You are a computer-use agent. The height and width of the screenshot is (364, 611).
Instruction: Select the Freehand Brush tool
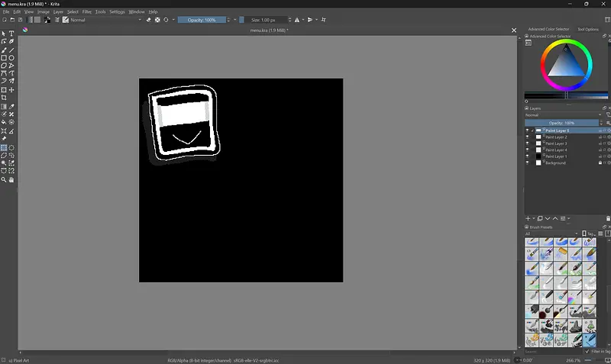4,50
